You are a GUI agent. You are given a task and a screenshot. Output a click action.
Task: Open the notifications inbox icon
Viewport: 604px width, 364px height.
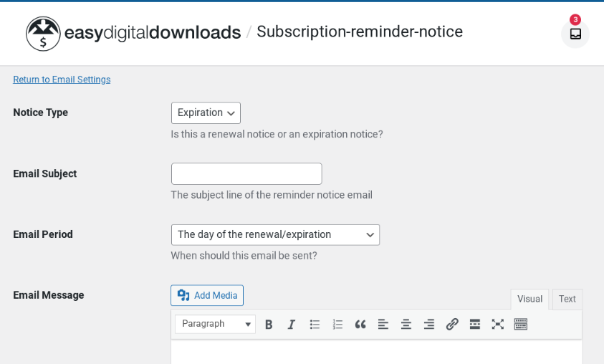(x=575, y=34)
